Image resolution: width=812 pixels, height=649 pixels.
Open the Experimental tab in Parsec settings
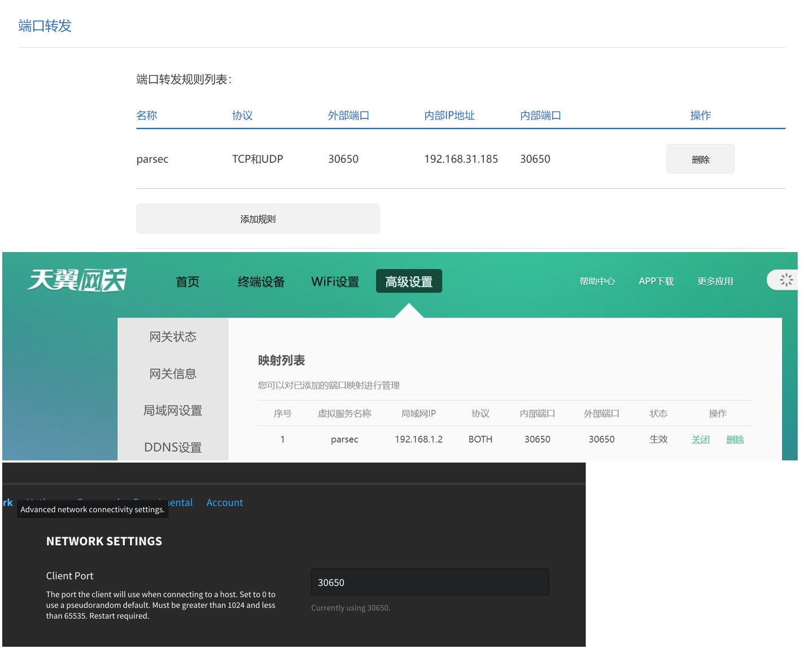(x=163, y=502)
